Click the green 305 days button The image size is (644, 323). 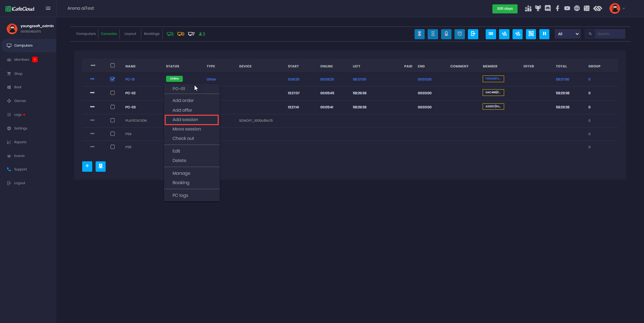point(504,9)
